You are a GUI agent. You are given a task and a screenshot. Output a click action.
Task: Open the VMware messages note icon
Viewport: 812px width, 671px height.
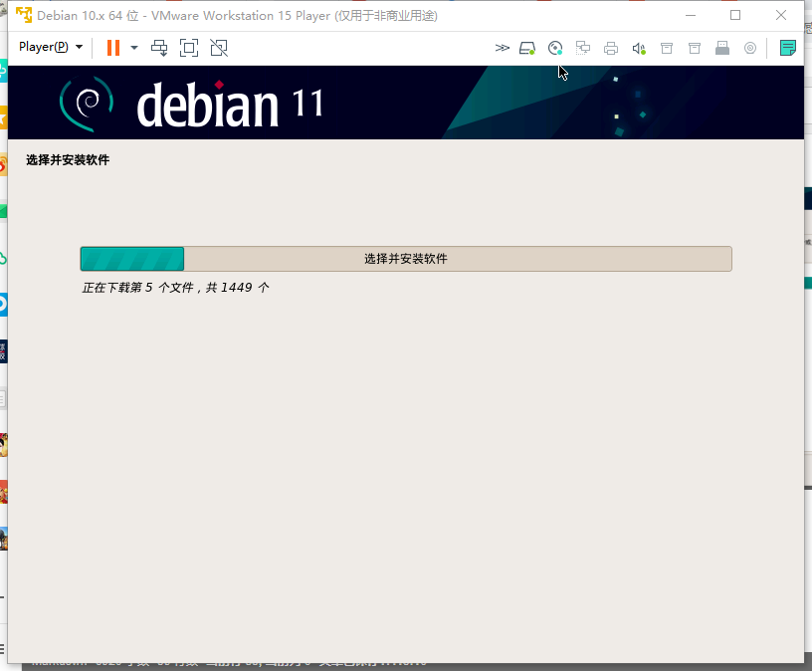pyautogui.click(x=788, y=48)
